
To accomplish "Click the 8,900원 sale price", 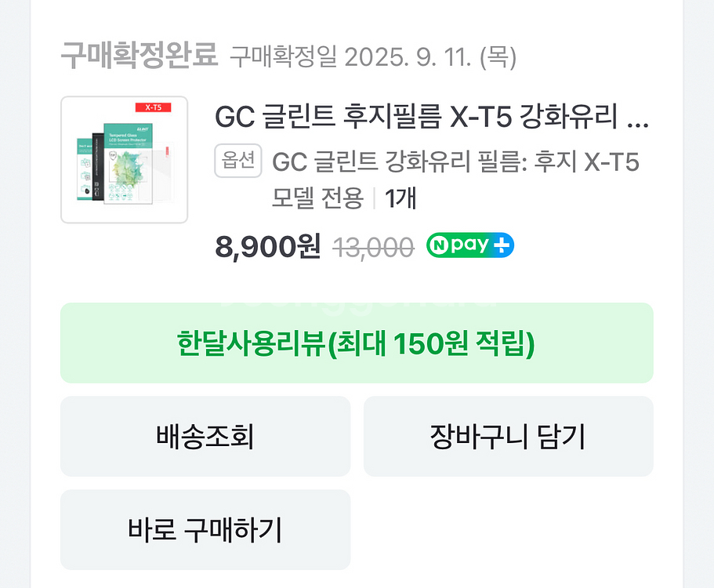I will 268,246.
